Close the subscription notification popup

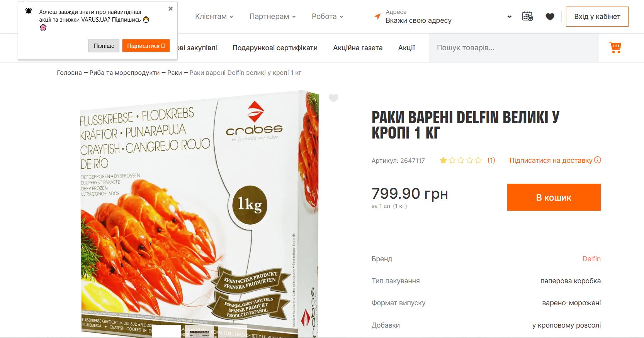pos(170,8)
